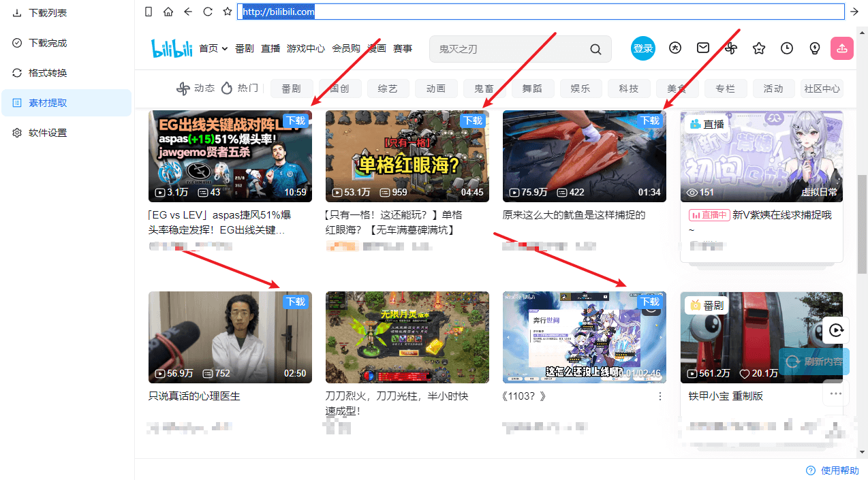The height and width of the screenshot is (480, 868).
Task: Click the blue 登录 button
Action: tap(643, 48)
